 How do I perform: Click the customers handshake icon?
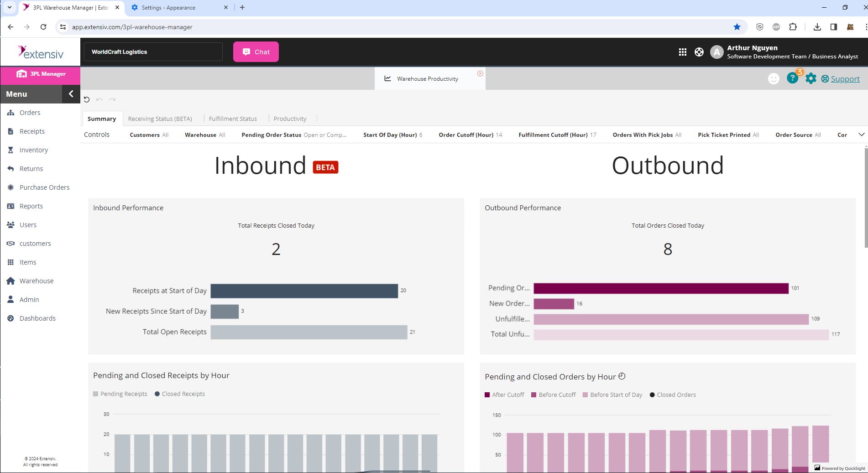10,244
